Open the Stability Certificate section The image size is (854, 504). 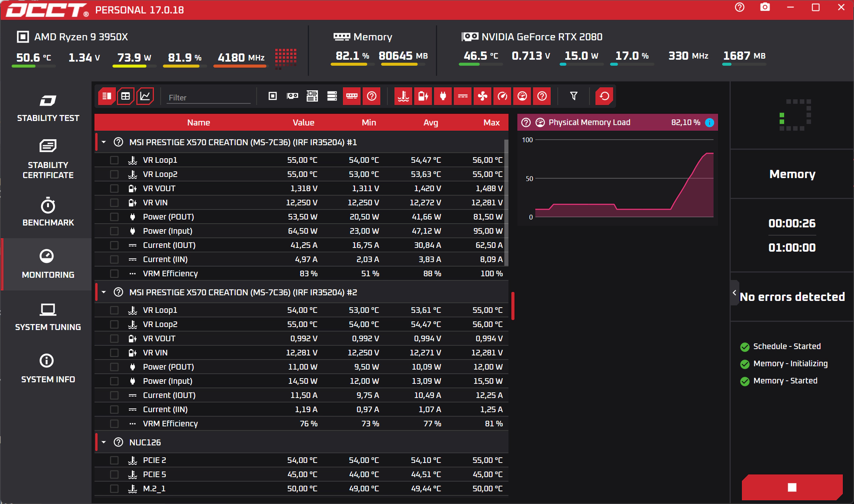[x=48, y=159]
